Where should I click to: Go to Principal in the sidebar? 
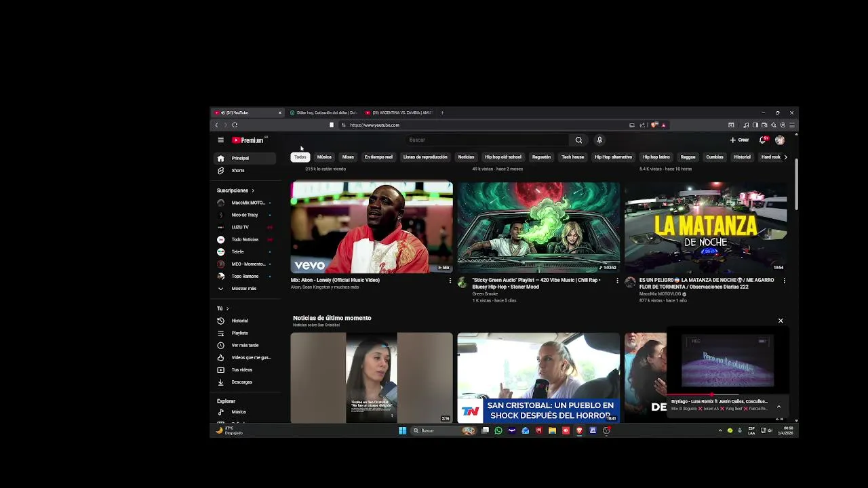(x=245, y=158)
